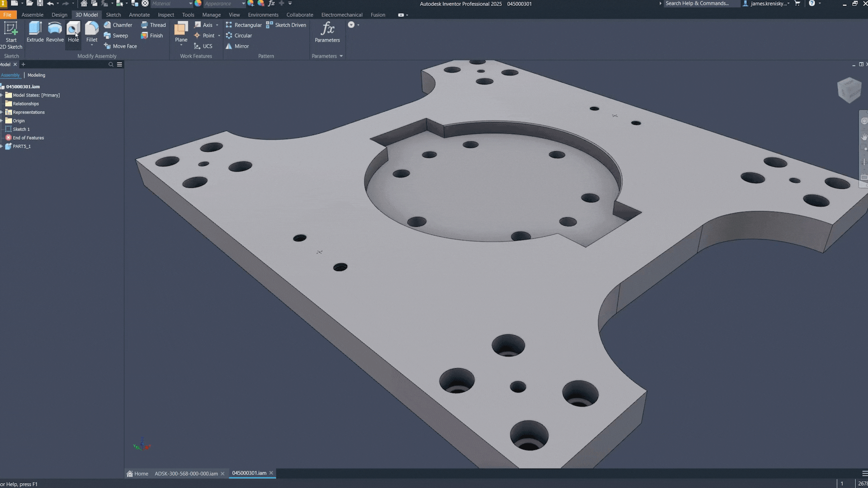The width and height of the screenshot is (868, 488).
Task: Open the fx Parameters dialog
Action: click(x=327, y=32)
